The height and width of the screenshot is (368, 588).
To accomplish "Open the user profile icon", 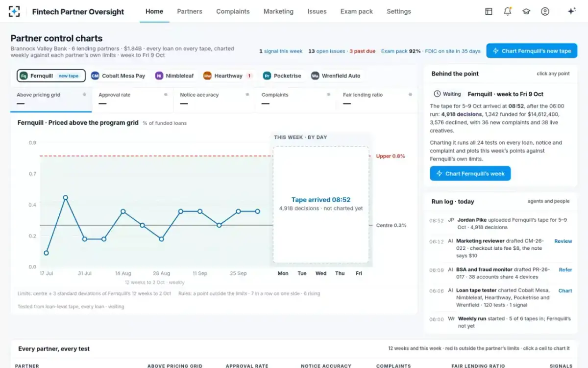I will pos(545,11).
